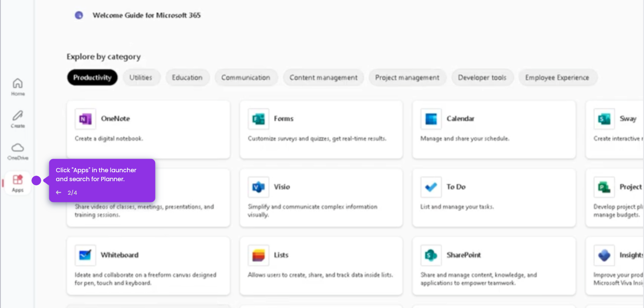Click 'Ideate and collaborate on a freeform canvas' text
Screen dimensions: 644x308
point(145,279)
